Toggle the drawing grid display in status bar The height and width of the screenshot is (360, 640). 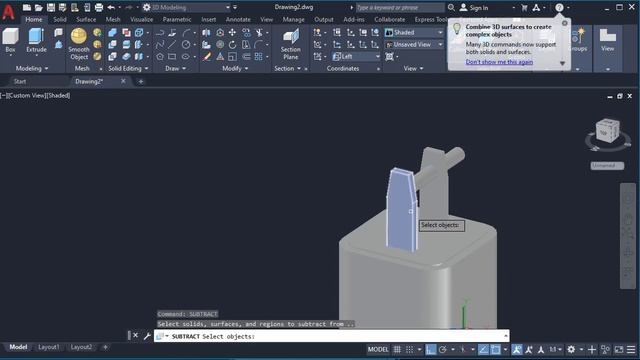[397, 349]
